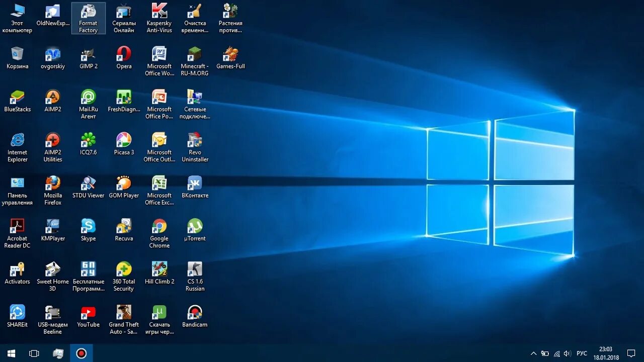Start Skype
The width and height of the screenshot is (644, 362).
coord(88,228)
